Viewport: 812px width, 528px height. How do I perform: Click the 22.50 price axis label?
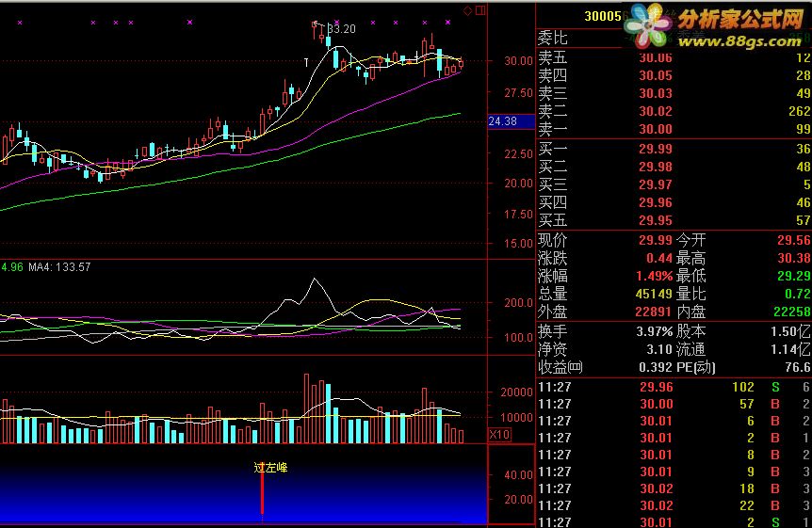pos(518,154)
